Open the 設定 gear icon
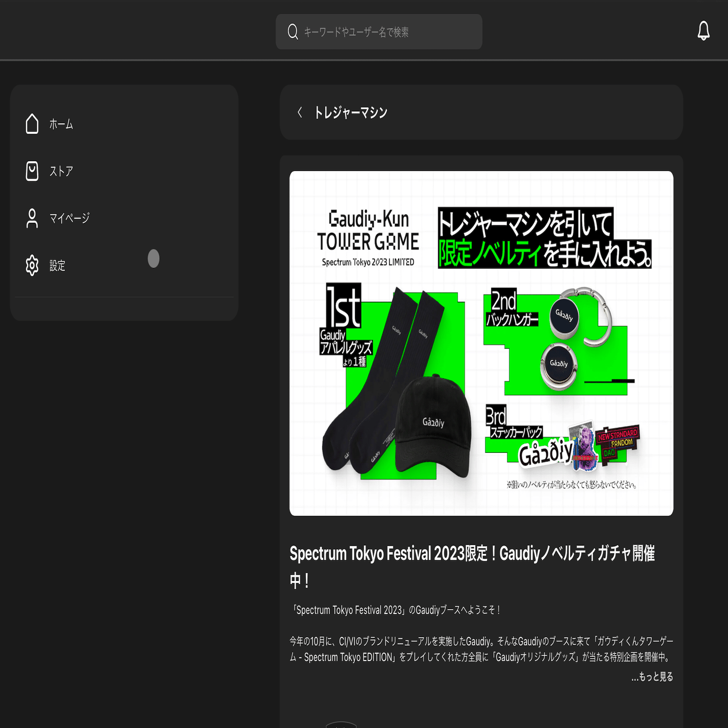This screenshot has height=728, width=728. coord(32,265)
